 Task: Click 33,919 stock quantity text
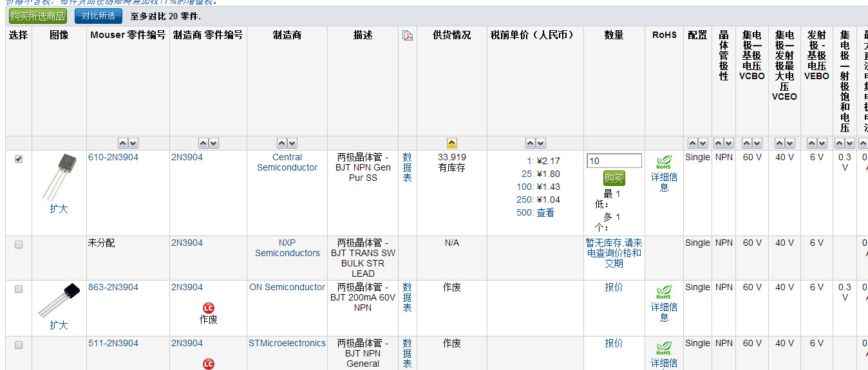click(x=452, y=157)
